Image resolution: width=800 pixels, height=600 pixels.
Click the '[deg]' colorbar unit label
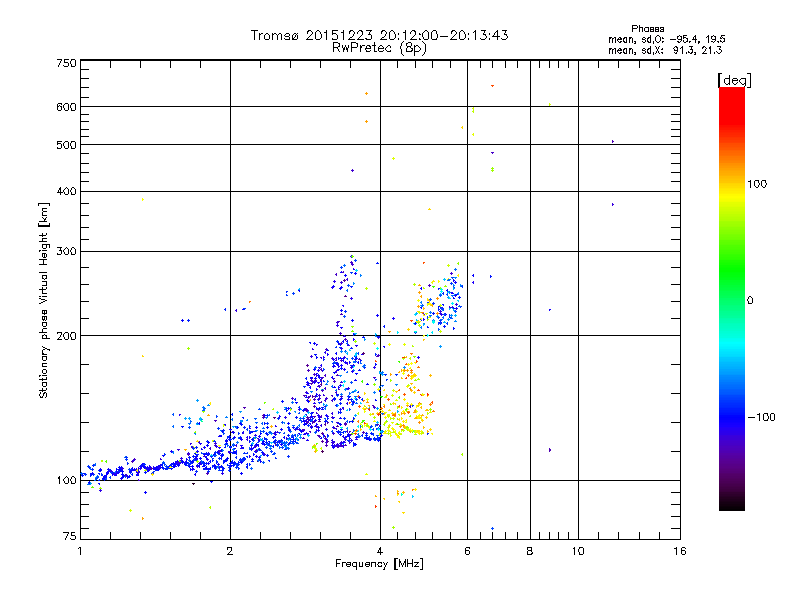point(734,80)
